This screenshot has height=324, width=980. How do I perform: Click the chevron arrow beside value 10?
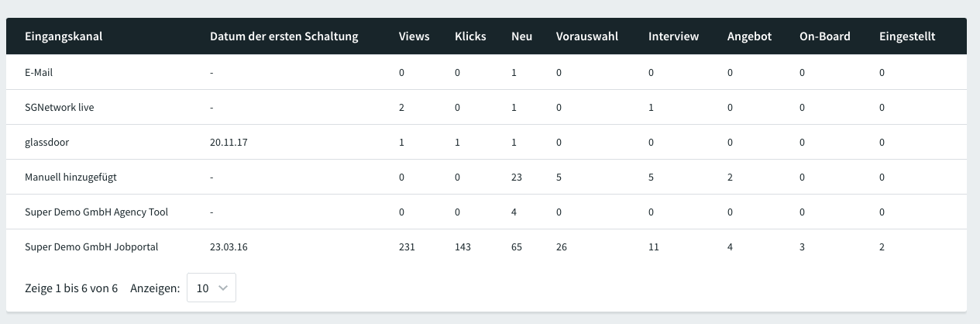pos(223,288)
